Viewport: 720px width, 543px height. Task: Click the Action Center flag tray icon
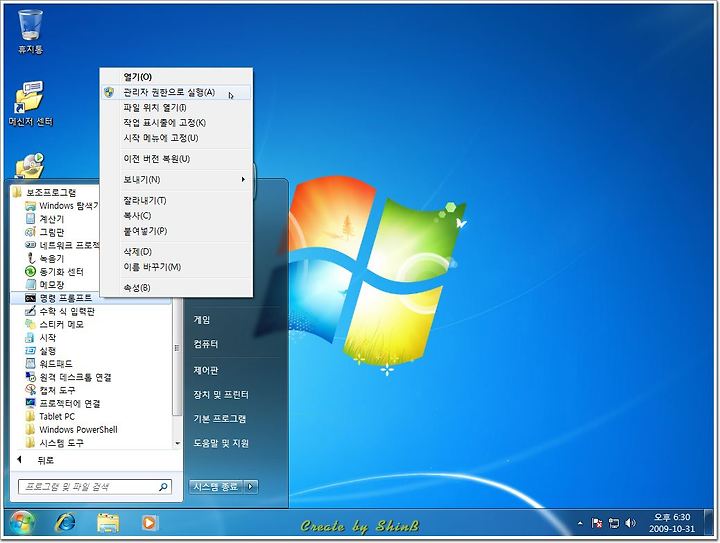click(x=596, y=523)
